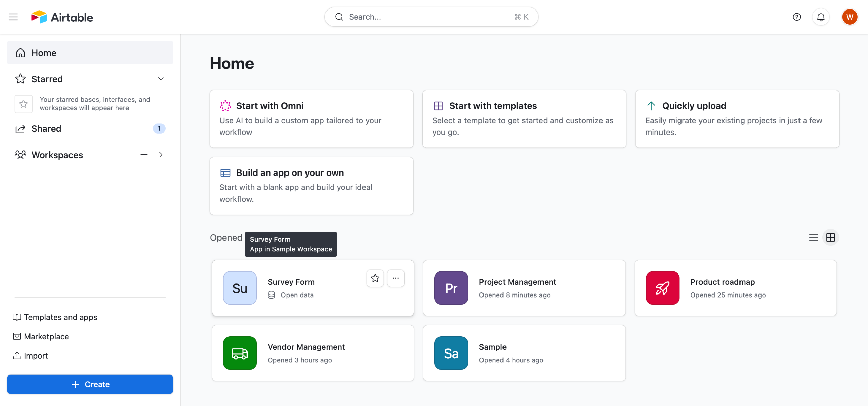Open Templates and apps link
Image resolution: width=868 pixels, height=406 pixels.
pyautogui.click(x=60, y=317)
